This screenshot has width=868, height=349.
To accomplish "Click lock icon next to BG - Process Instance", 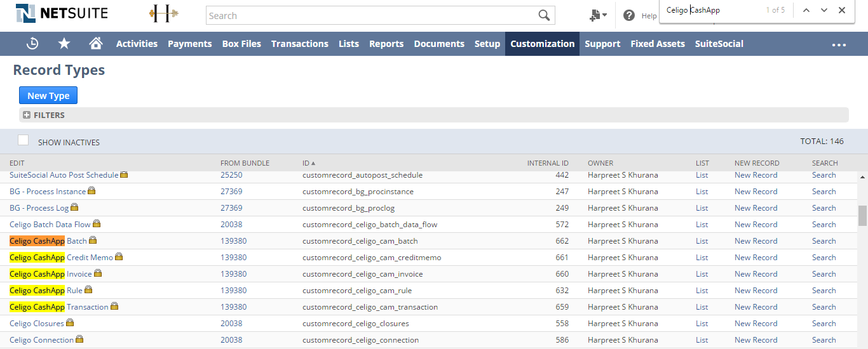I will (x=92, y=190).
